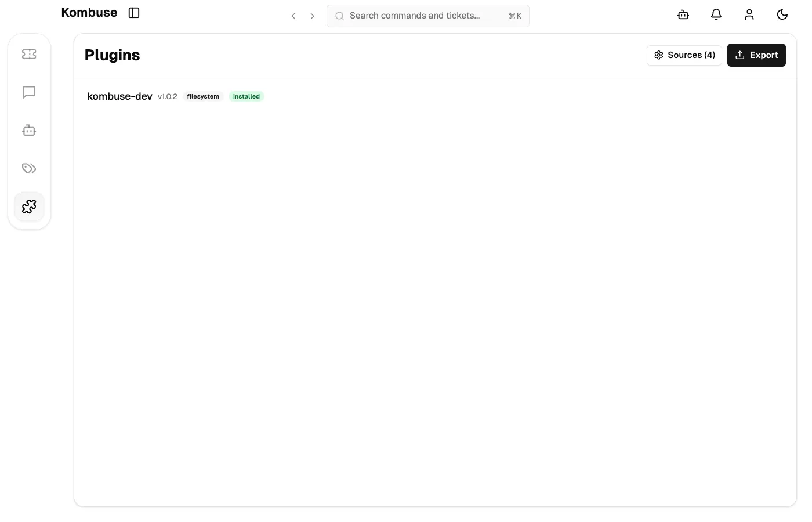The image size is (812, 522).
Task: Open the AI assistant bot in top bar
Action: pyautogui.click(x=683, y=14)
